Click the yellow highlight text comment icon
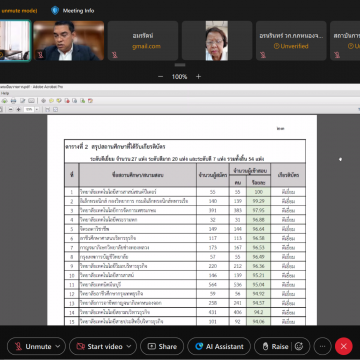The image size is (360, 360). point(59,101)
